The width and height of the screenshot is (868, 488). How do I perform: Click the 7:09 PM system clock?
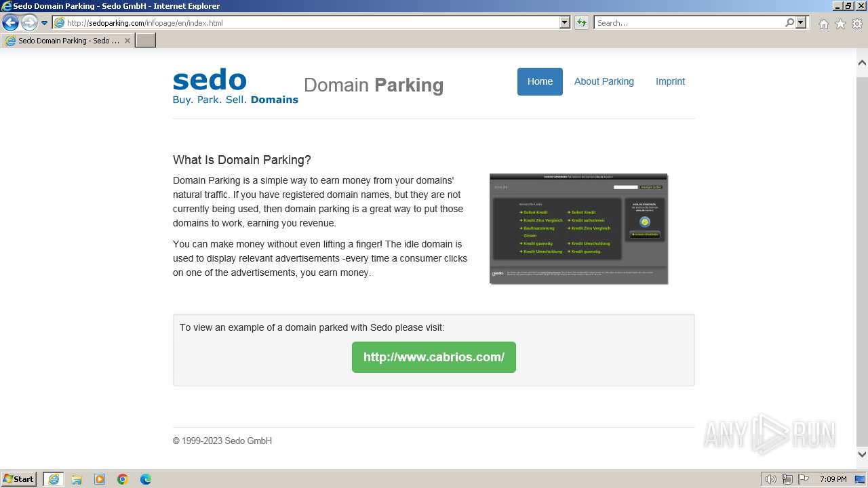pyautogui.click(x=833, y=479)
